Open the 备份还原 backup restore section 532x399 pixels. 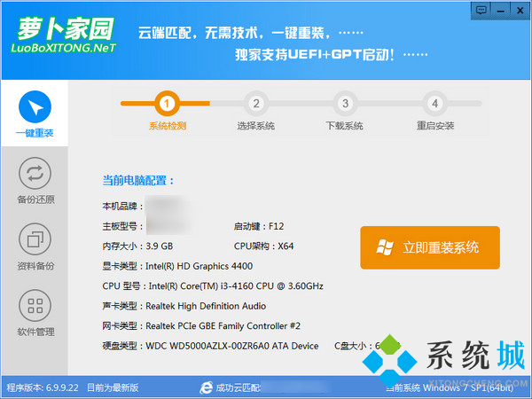pos(35,180)
